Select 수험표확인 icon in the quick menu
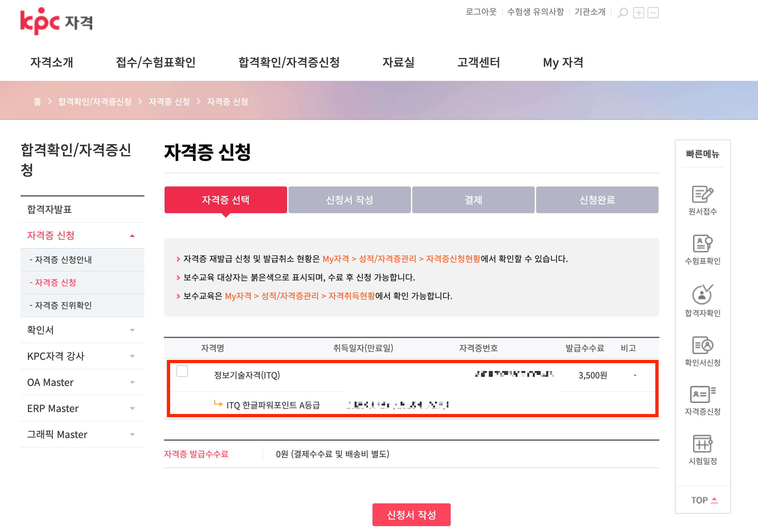The image size is (758, 532). click(703, 248)
